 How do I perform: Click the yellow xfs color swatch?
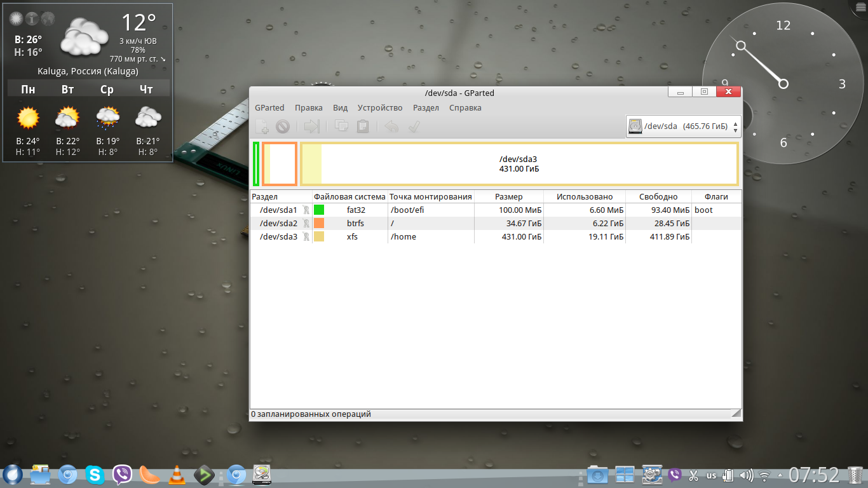319,236
